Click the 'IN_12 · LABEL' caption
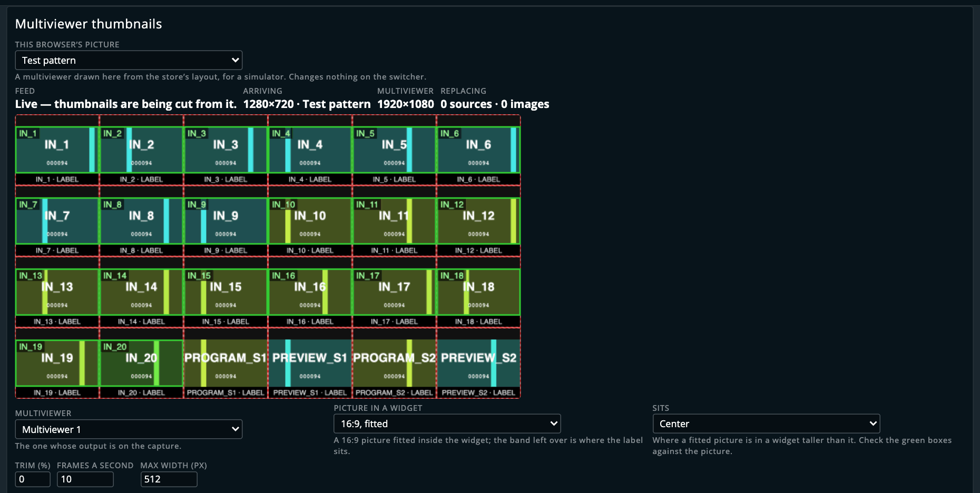 pyautogui.click(x=478, y=251)
